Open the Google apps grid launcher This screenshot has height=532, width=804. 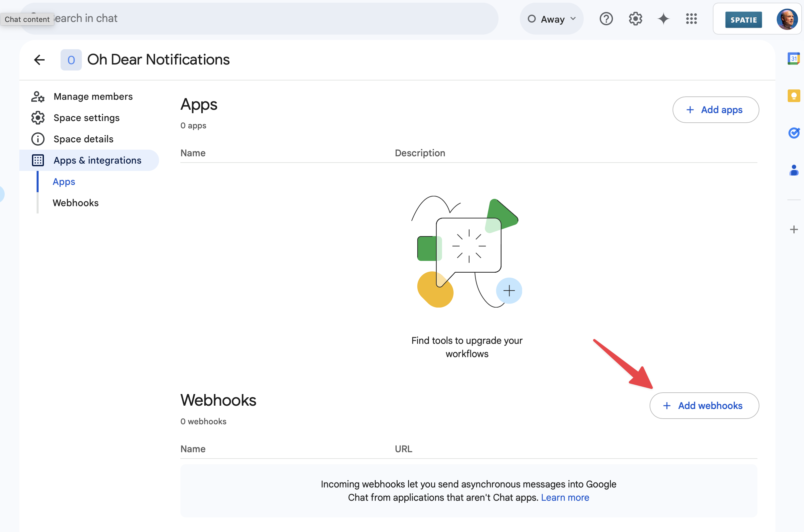pyautogui.click(x=691, y=19)
